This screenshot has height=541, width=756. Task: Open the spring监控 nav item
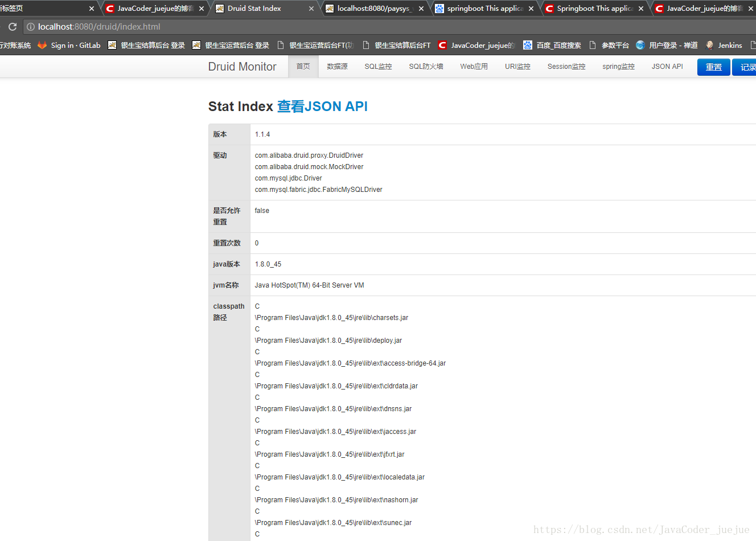point(618,67)
